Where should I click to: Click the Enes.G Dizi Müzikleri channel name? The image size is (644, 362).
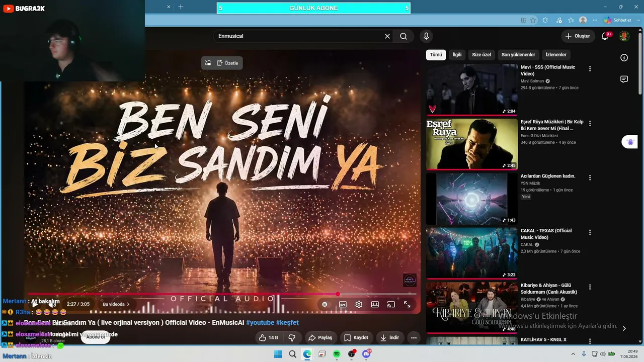click(539, 136)
